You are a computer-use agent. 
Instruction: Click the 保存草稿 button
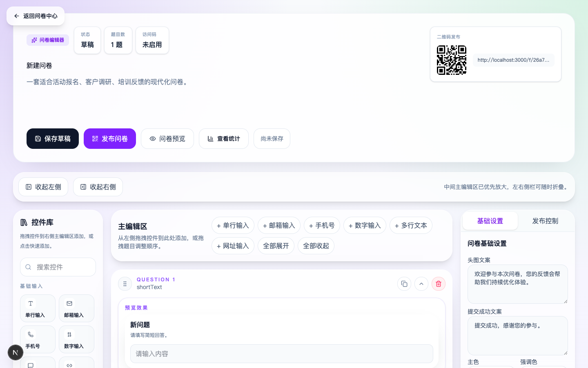click(53, 139)
